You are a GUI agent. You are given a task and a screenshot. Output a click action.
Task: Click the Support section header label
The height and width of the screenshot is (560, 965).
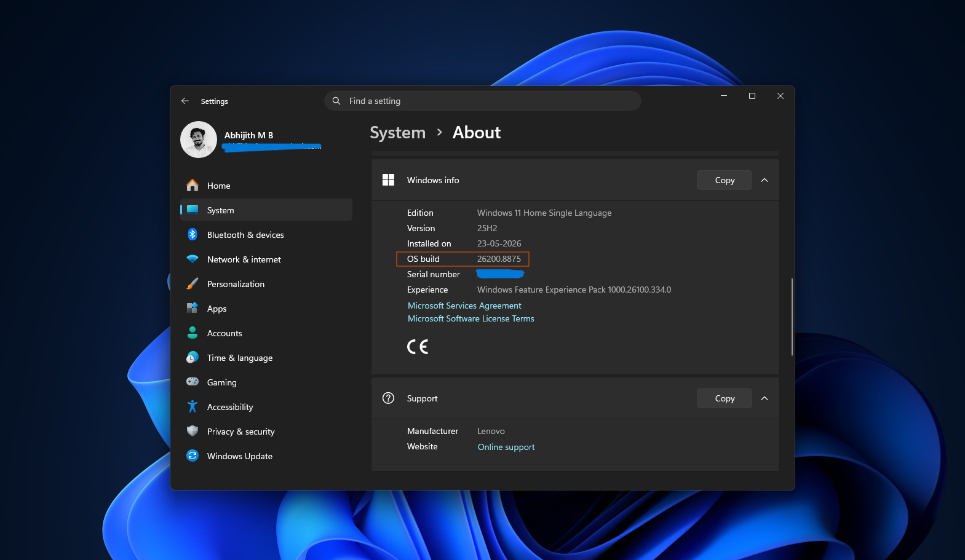422,398
